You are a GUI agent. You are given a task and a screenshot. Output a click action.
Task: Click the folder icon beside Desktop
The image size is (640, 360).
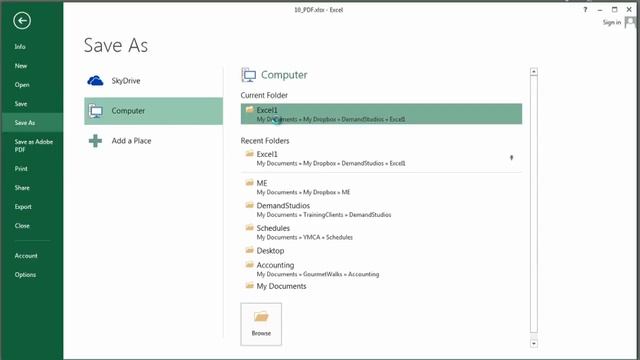[x=249, y=250]
